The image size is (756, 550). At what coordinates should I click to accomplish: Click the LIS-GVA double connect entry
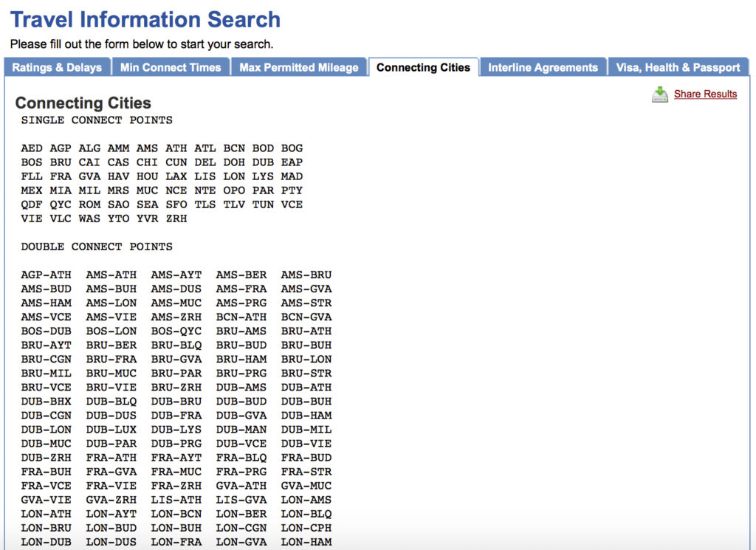[241, 500]
